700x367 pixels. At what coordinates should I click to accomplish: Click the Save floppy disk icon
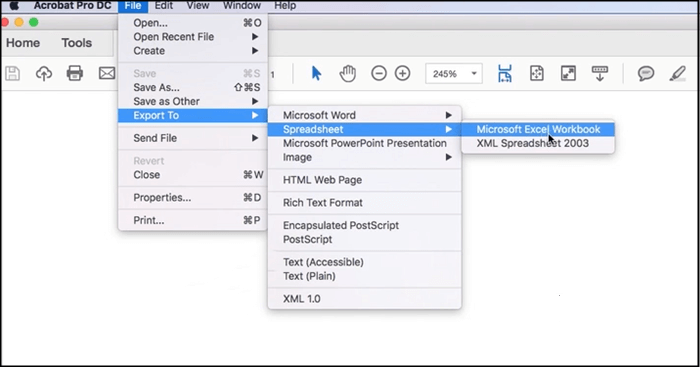point(12,73)
